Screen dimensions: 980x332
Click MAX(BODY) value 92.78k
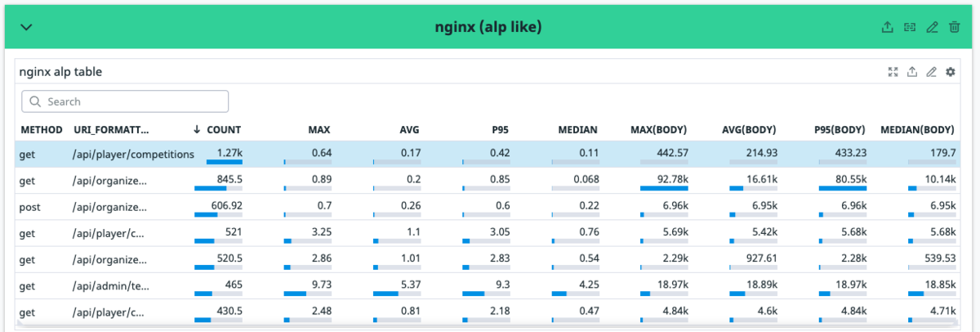pos(672,179)
